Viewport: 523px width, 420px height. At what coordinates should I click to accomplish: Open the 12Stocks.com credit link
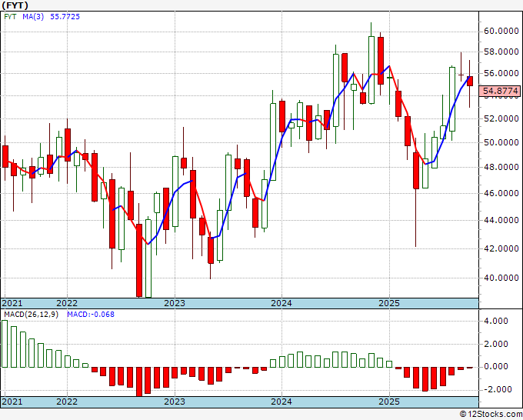pyautogui.click(x=491, y=415)
